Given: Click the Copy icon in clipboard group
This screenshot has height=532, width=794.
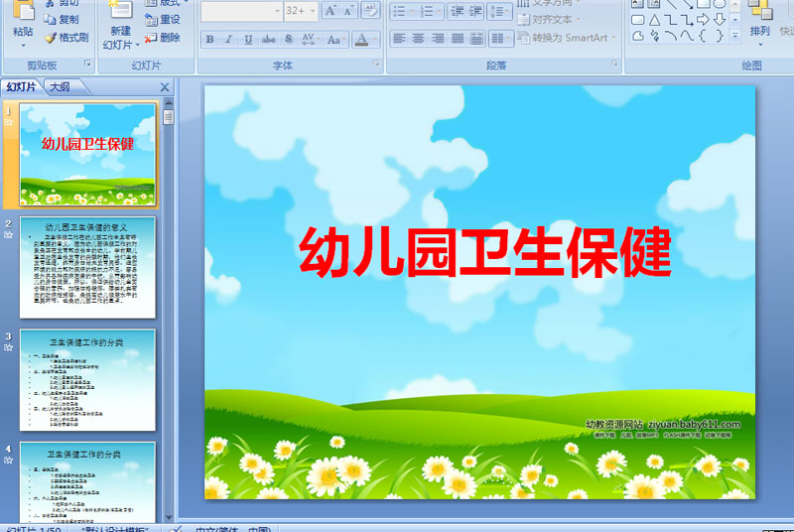Looking at the screenshot, I should (50, 19).
